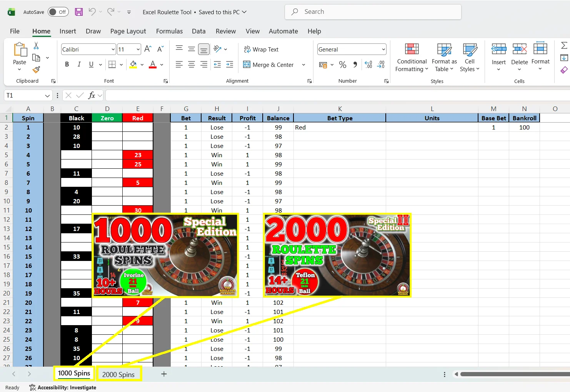Click the horizontal scrollbar

coord(515,374)
